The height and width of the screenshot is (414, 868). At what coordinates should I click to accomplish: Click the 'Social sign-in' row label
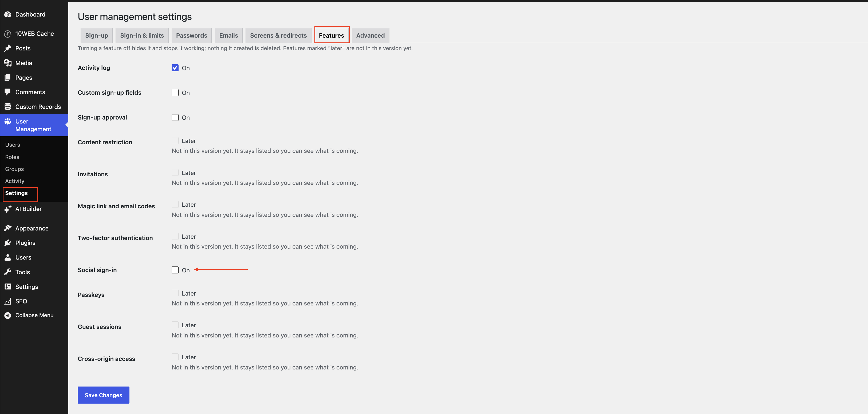[97, 270]
